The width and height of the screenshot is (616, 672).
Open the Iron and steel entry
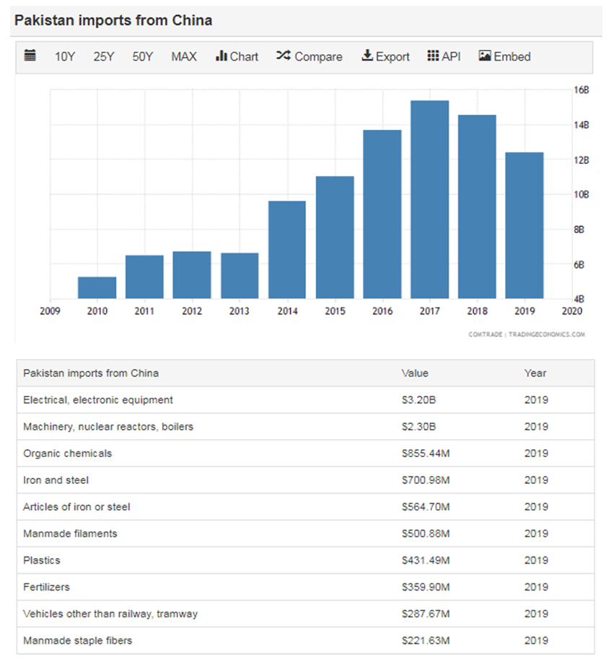click(56, 480)
